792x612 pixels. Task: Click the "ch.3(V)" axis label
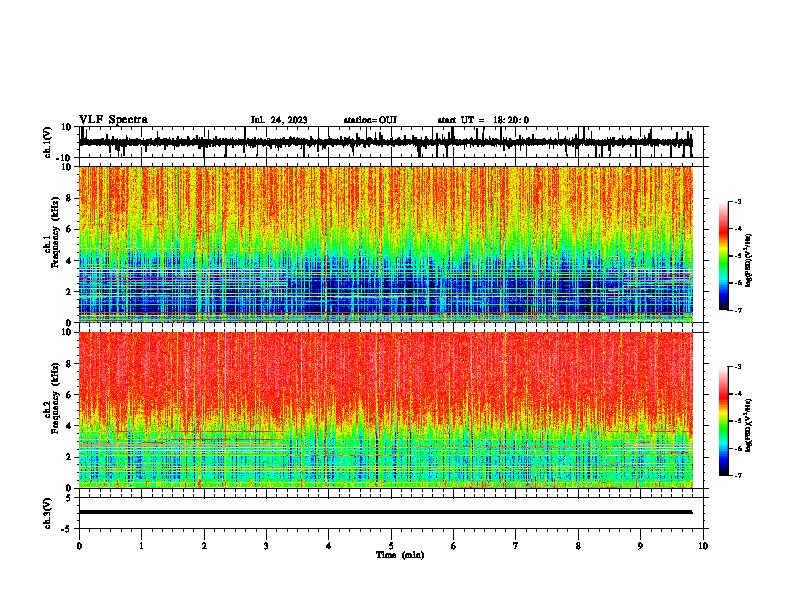48,513
